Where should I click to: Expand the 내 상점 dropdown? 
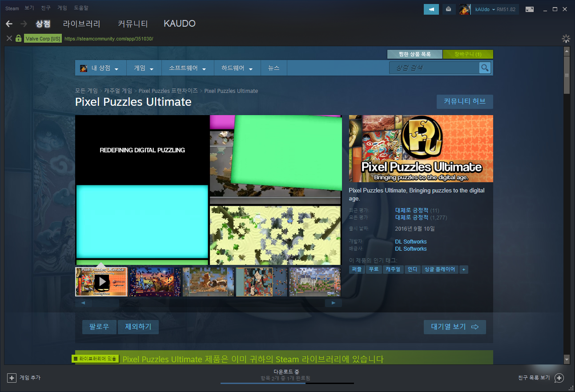pos(101,68)
